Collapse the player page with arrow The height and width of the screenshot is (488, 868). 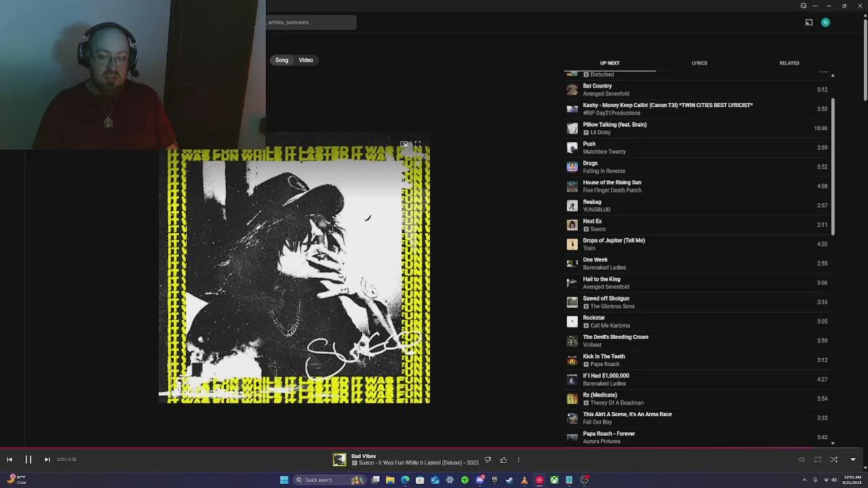[x=853, y=460]
